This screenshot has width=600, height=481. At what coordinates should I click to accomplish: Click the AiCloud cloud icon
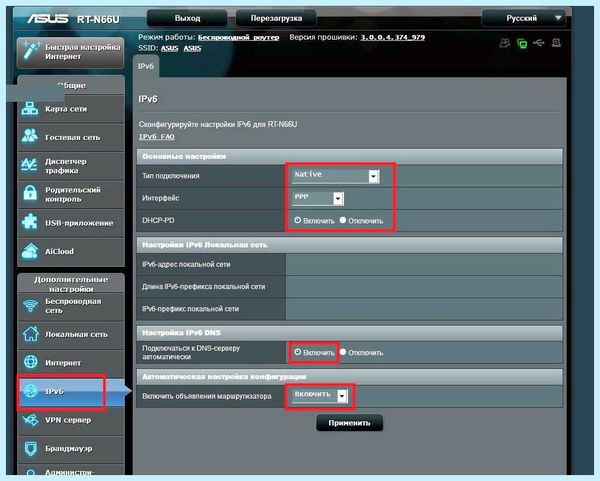[x=30, y=251]
